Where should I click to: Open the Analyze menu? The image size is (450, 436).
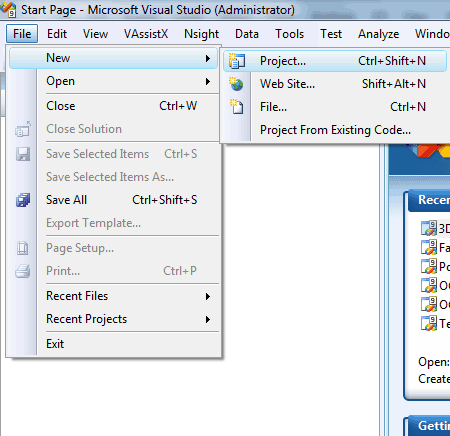(378, 34)
